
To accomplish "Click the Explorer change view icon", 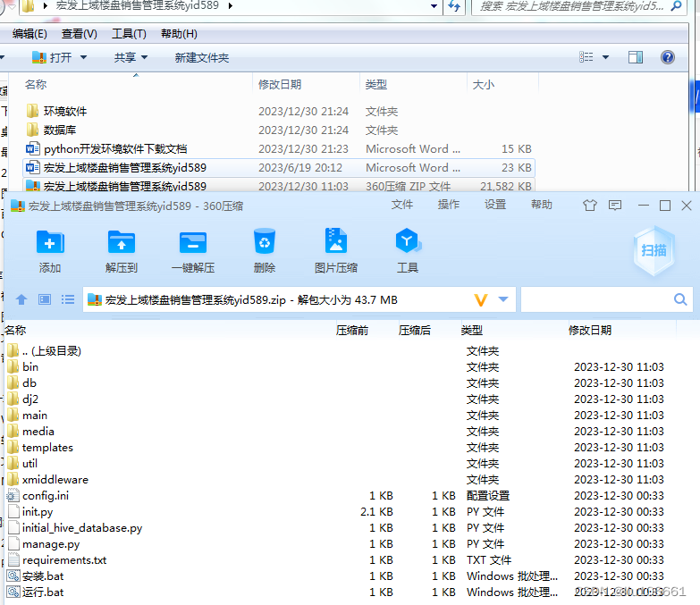I will pos(586,57).
